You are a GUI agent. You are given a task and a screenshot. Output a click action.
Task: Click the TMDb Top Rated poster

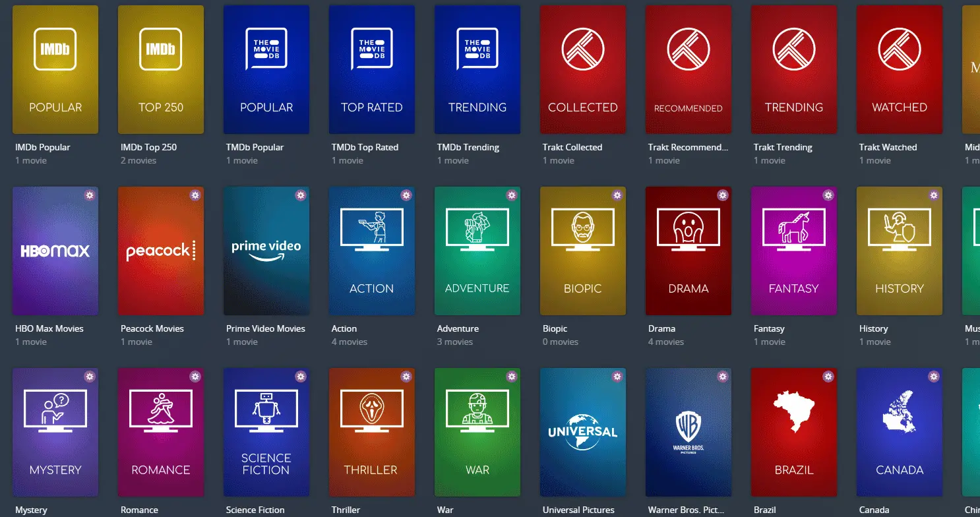pyautogui.click(x=372, y=70)
